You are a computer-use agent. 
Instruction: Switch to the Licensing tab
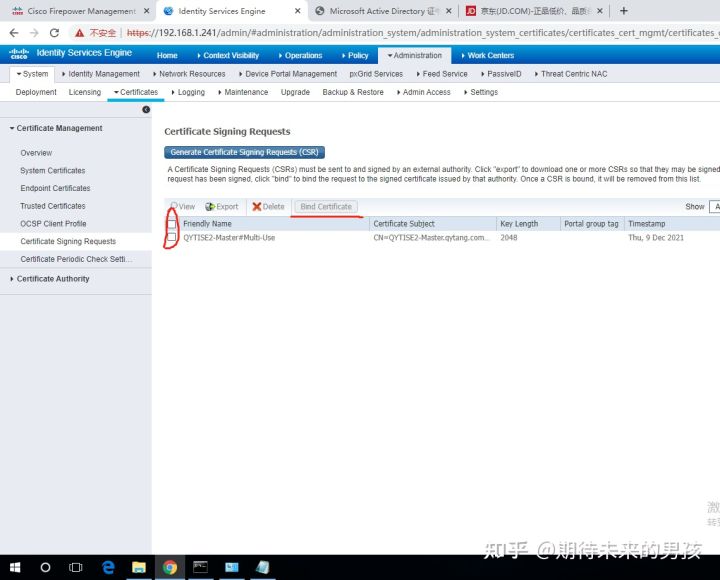pos(85,92)
